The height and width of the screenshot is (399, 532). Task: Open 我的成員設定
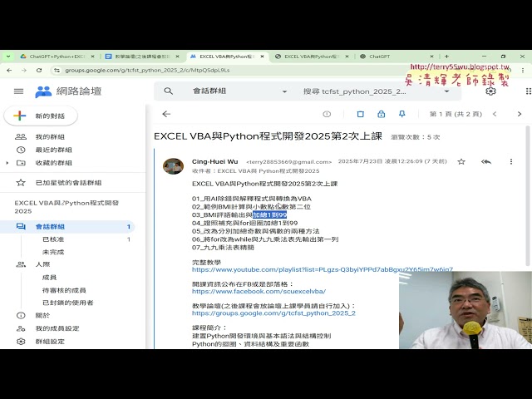click(x=57, y=328)
